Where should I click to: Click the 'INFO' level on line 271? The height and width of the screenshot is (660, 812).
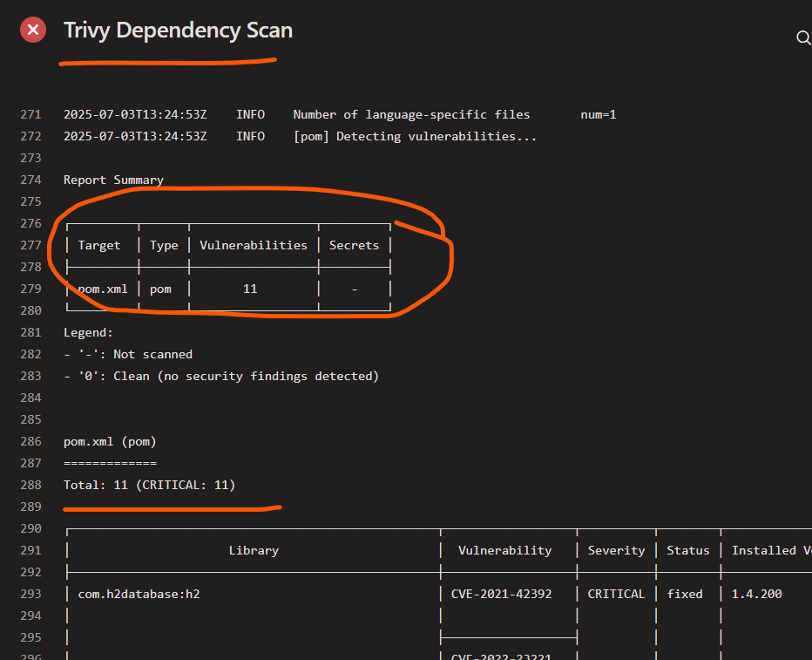(x=251, y=114)
